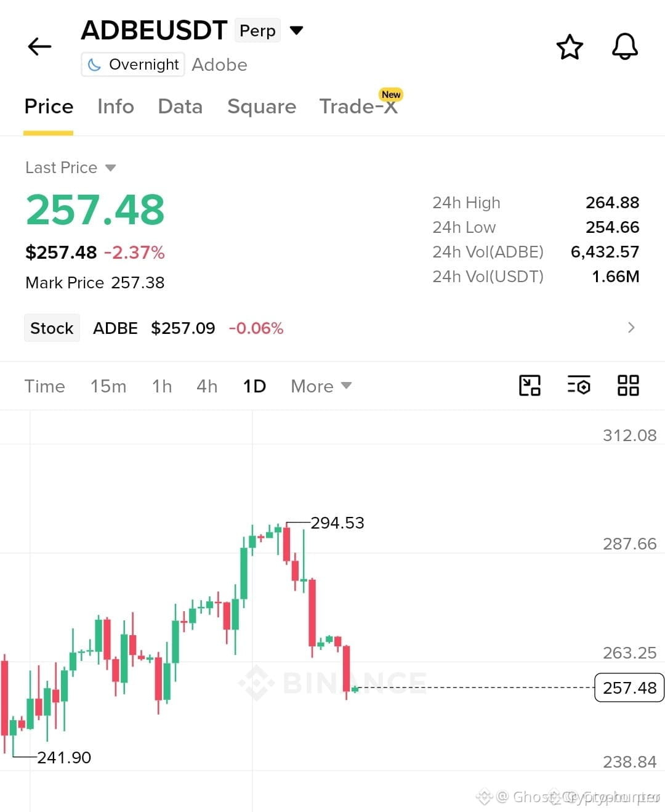Screen dimensions: 665x812
Task: Open the Square tab
Action: [x=262, y=107]
